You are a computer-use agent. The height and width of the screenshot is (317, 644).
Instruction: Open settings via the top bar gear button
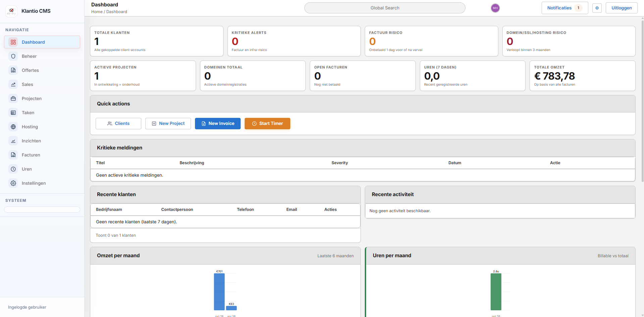coord(597,8)
